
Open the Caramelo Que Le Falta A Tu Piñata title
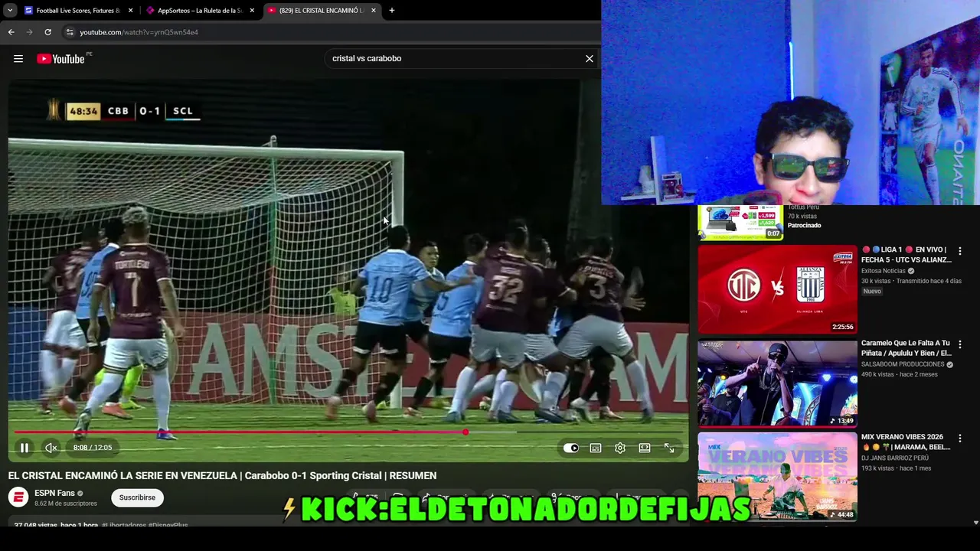pyautogui.click(x=906, y=348)
